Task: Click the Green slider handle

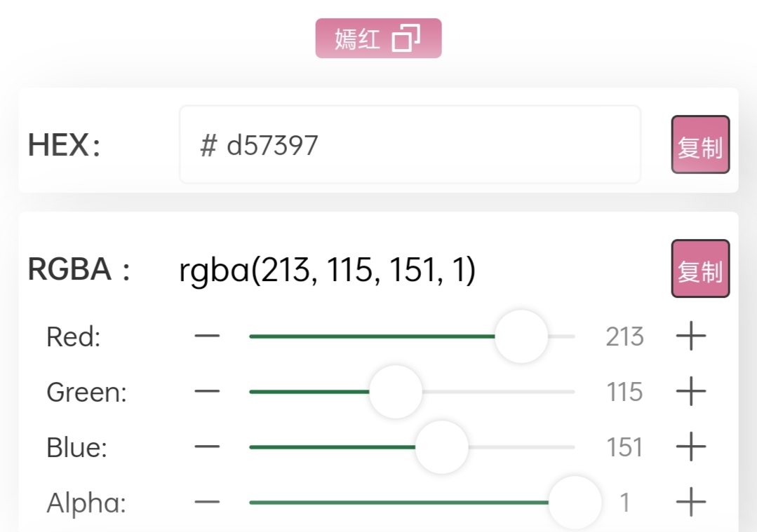Action: point(396,392)
